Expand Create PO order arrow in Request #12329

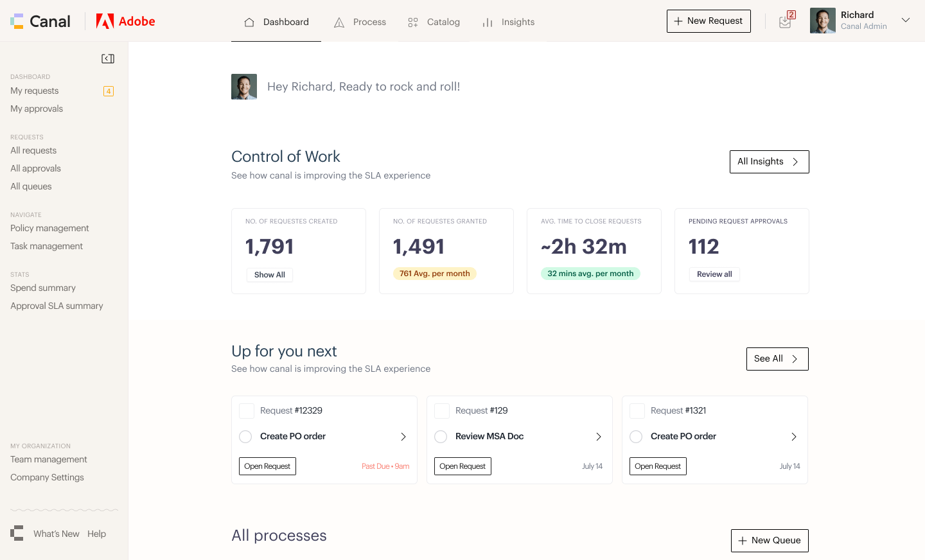click(403, 437)
